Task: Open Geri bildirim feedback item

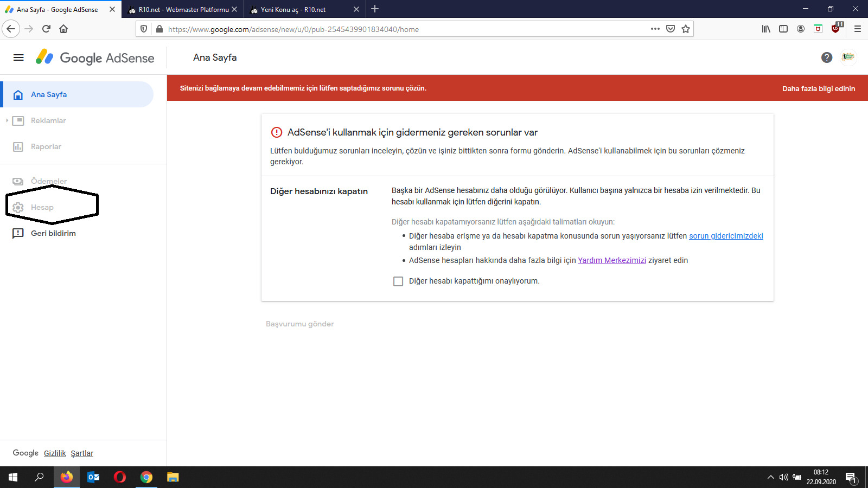Action: (x=53, y=233)
